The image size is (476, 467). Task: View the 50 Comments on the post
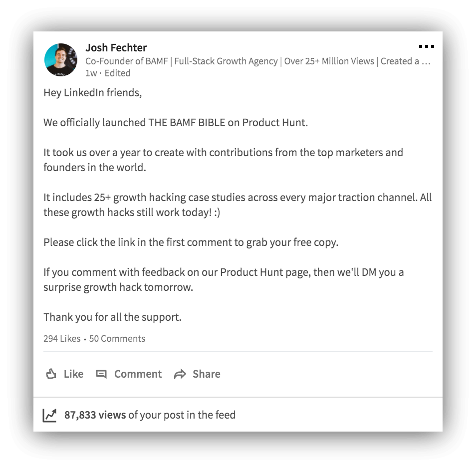point(117,338)
